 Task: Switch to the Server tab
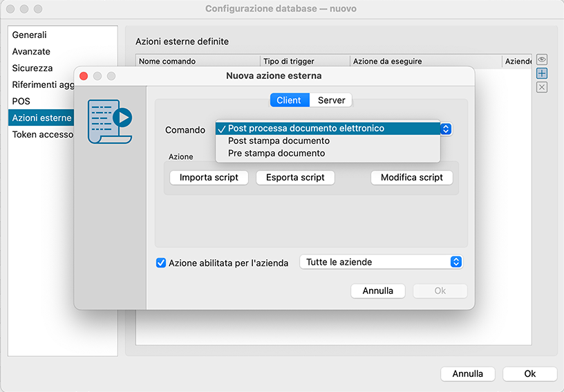pyautogui.click(x=331, y=100)
